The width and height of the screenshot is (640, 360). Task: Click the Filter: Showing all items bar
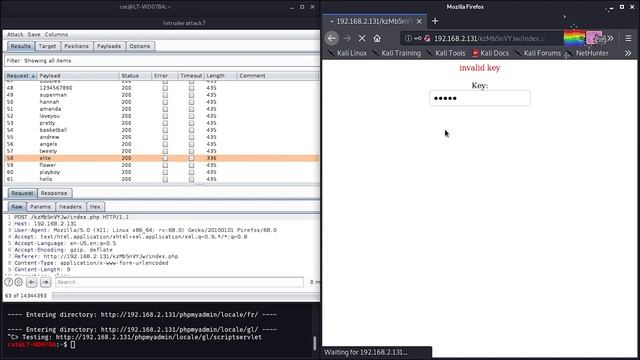coord(162,61)
